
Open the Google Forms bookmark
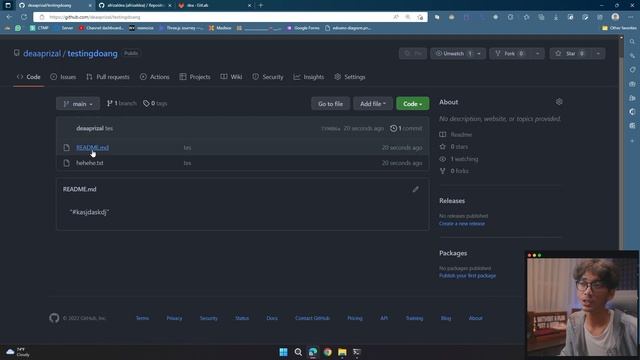coord(303,28)
